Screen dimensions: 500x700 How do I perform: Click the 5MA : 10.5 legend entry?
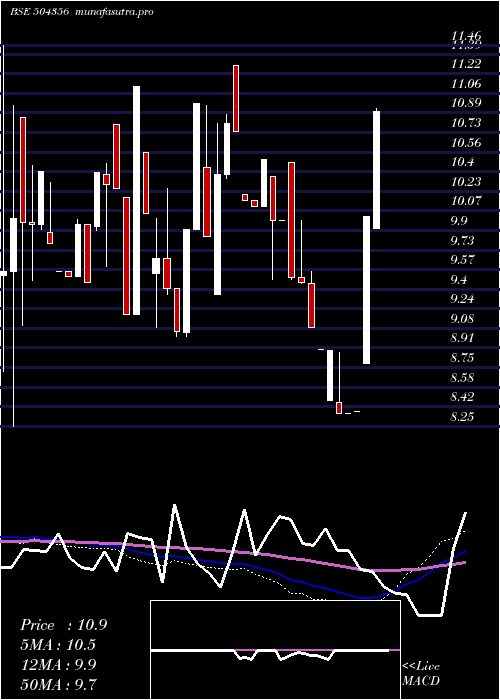click(58, 645)
